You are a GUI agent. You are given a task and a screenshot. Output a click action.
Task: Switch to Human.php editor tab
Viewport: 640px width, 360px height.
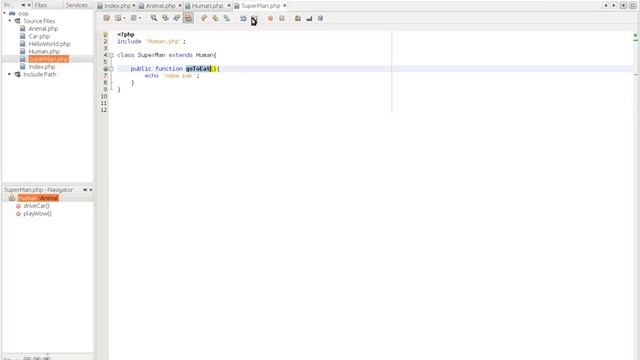[207, 6]
